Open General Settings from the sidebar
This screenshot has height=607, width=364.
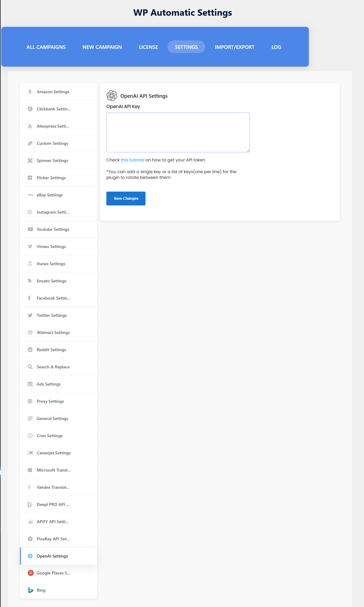click(52, 418)
